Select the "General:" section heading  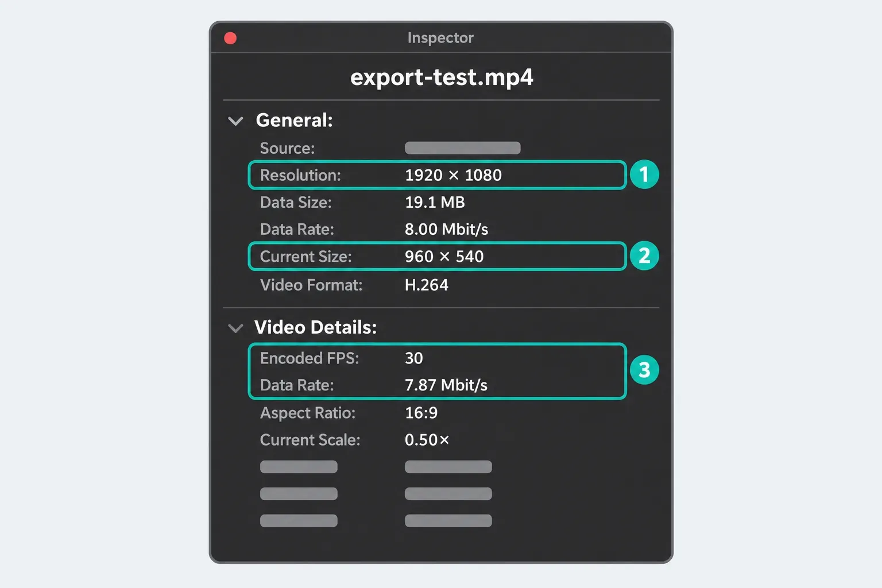tap(294, 120)
